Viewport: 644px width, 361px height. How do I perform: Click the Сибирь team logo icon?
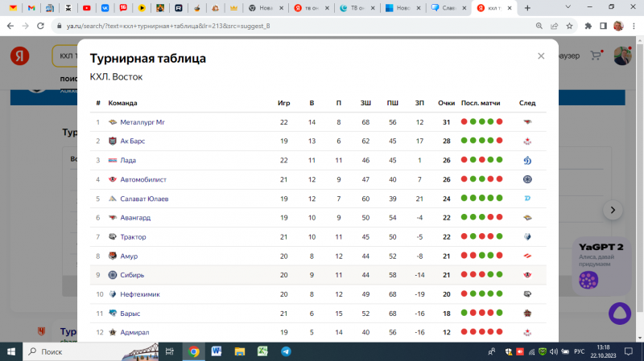113,275
